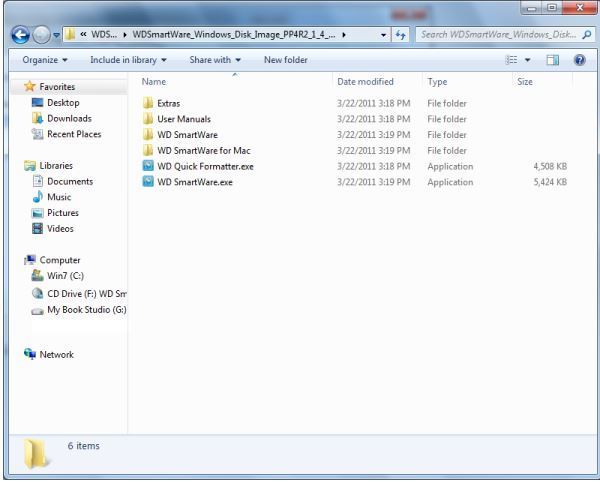
Task: Select Favorites in the navigation pane
Action: click(x=57, y=87)
